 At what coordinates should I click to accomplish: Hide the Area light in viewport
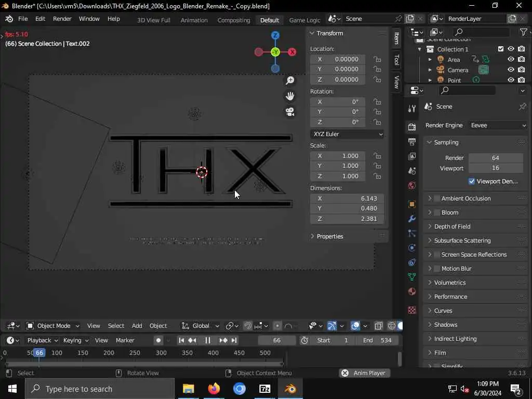pos(511,59)
